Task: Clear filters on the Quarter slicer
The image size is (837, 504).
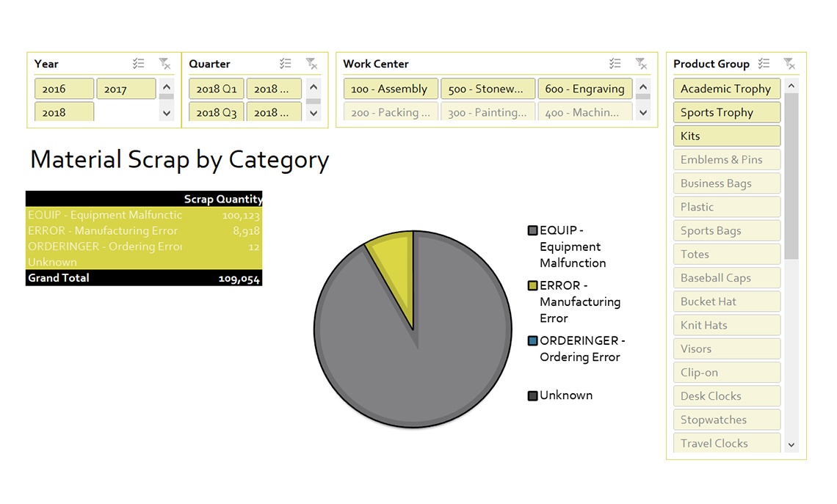Action: 313,63
